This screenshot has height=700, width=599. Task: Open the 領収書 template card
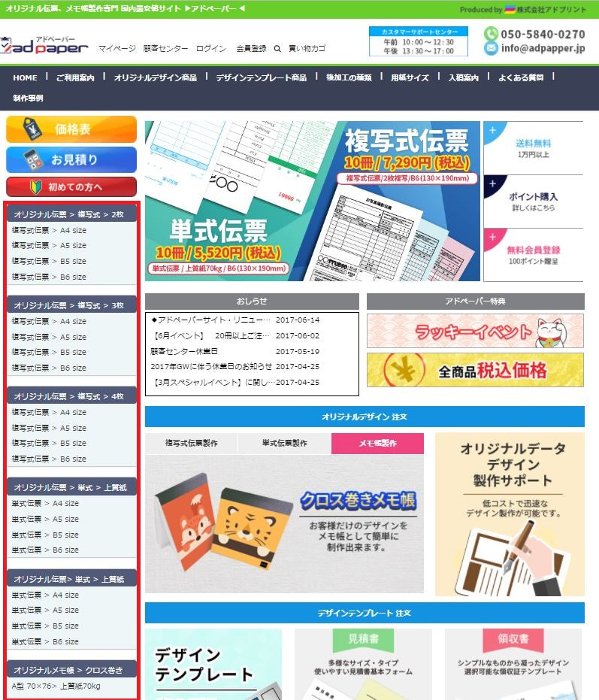[x=513, y=665]
